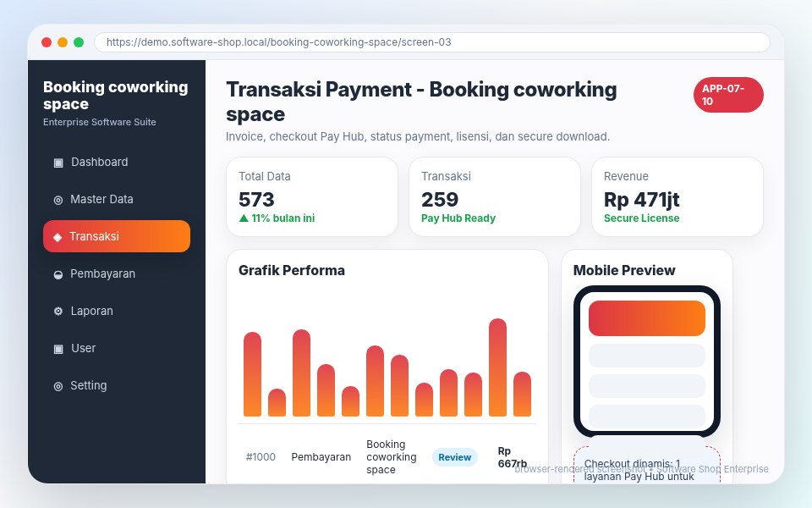
Task: Open the Revenue Rp 471jt card
Action: 678,197
